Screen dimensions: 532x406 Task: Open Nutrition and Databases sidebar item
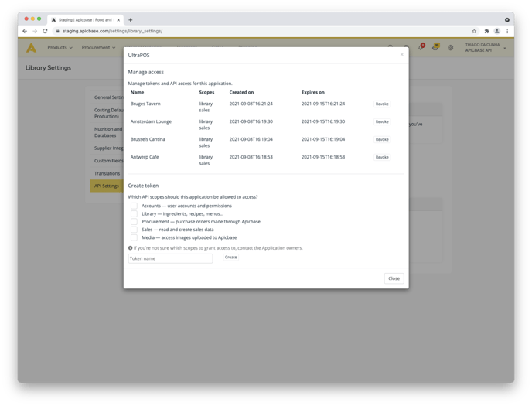108,132
